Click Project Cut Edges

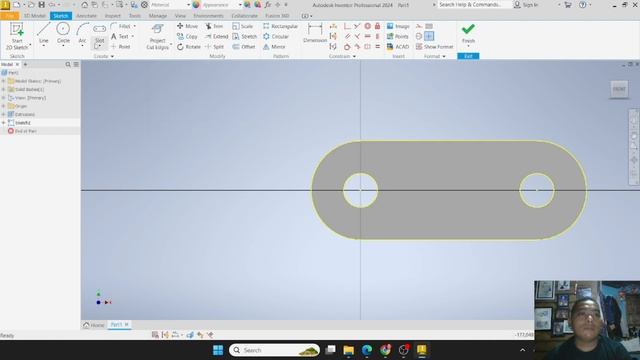point(158,37)
